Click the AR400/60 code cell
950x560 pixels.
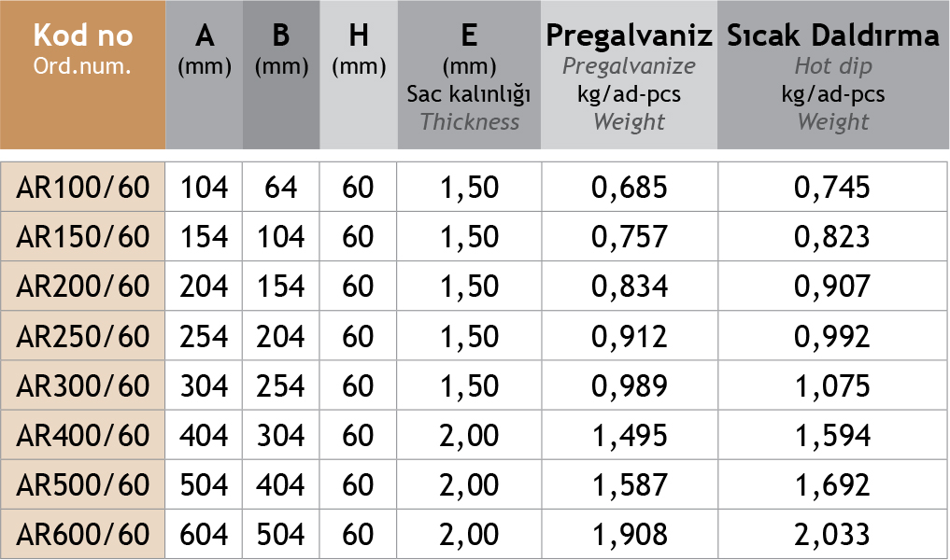83,435
